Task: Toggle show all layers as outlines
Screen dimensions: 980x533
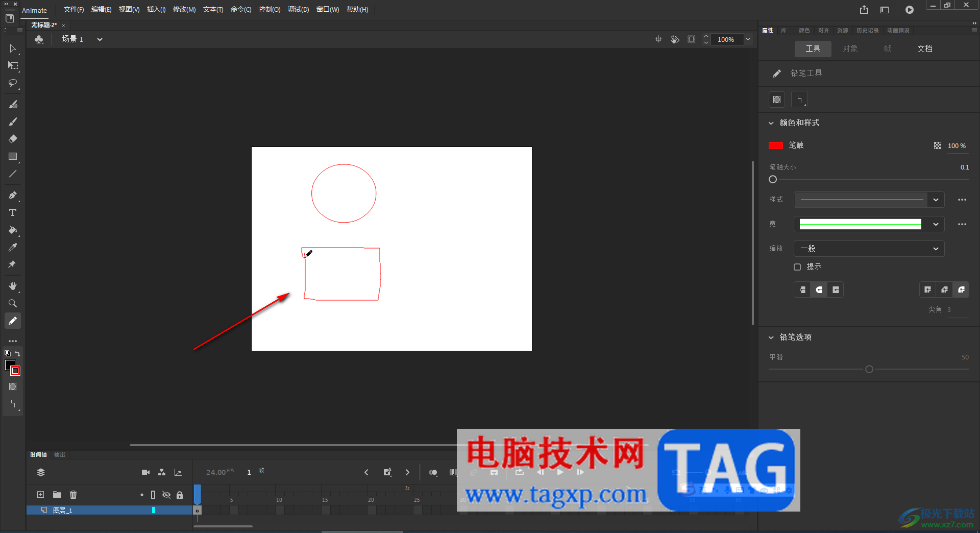Action: [153, 495]
